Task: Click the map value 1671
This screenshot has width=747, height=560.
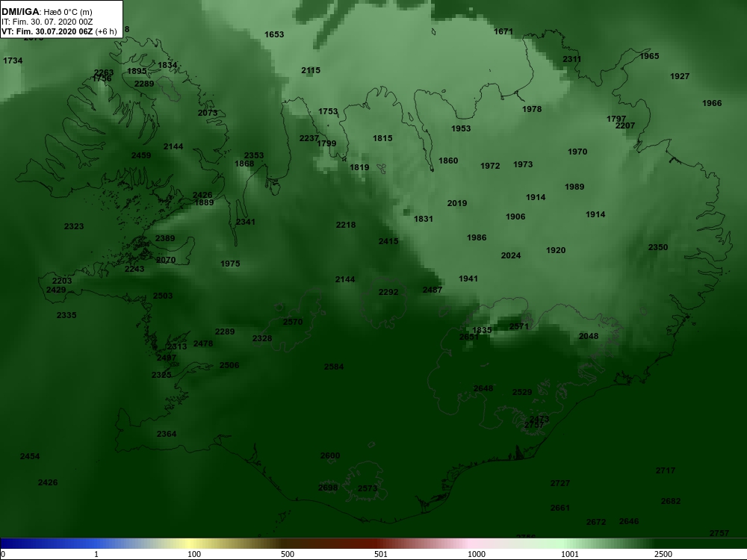Action: tap(503, 31)
